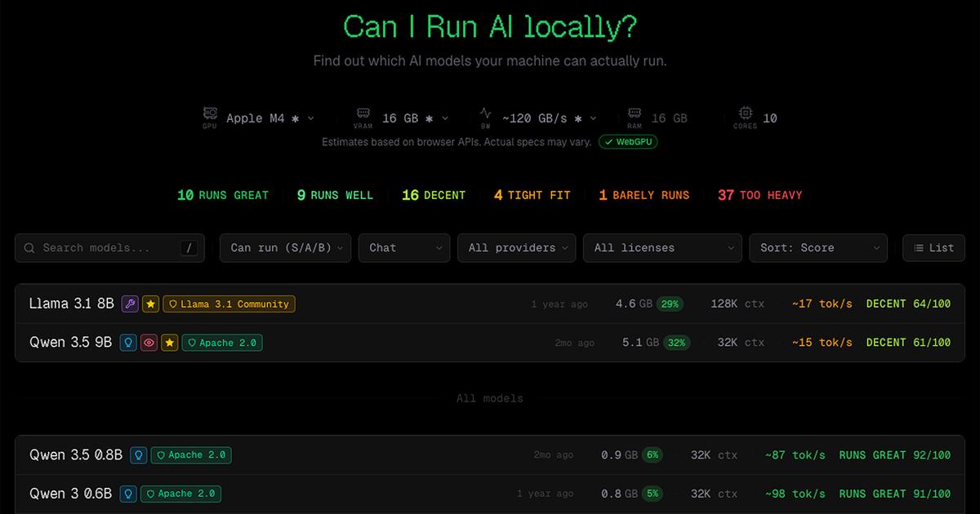The width and height of the screenshot is (980, 514).
Task: Click the 'DECENT 61/100' score
Action: [x=909, y=343]
